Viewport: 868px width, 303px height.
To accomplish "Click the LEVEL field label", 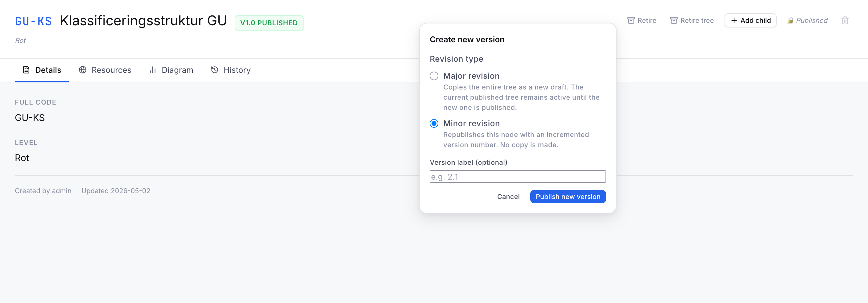I will (x=26, y=143).
